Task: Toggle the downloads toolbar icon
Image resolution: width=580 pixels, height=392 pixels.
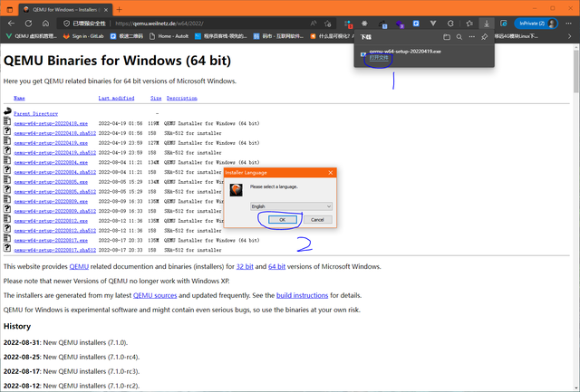Action: pos(487,24)
